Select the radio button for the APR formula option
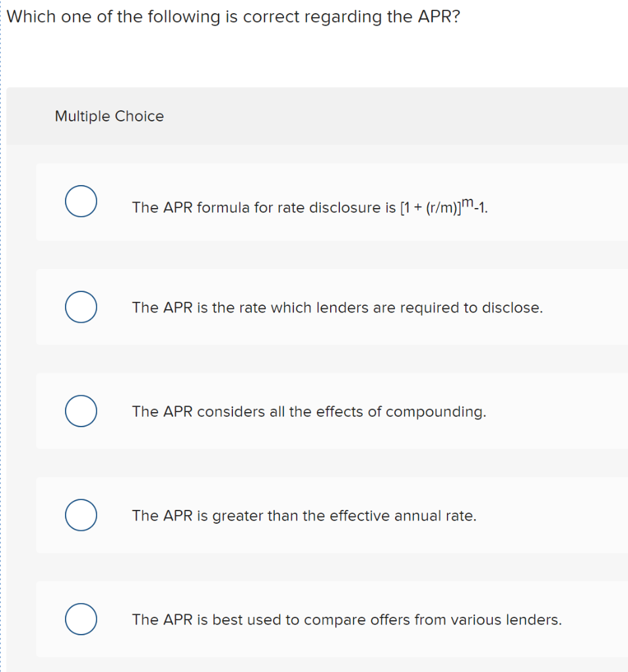Screen dimensions: 628x672 click(x=81, y=201)
